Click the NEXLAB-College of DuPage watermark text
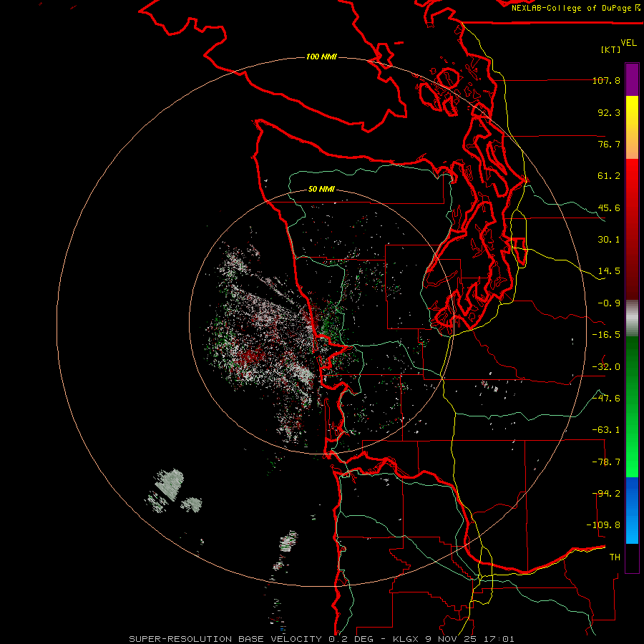Image resolution: width=644 pixels, height=644 pixels. click(575, 8)
